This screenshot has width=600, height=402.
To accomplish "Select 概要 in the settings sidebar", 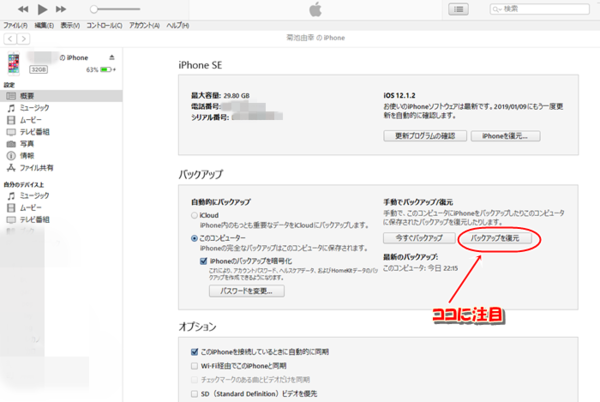I will [x=61, y=96].
